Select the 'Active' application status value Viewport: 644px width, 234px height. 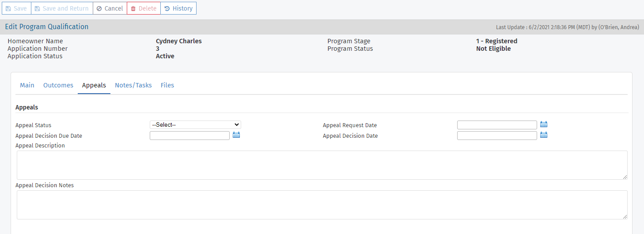[x=165, y=56]
